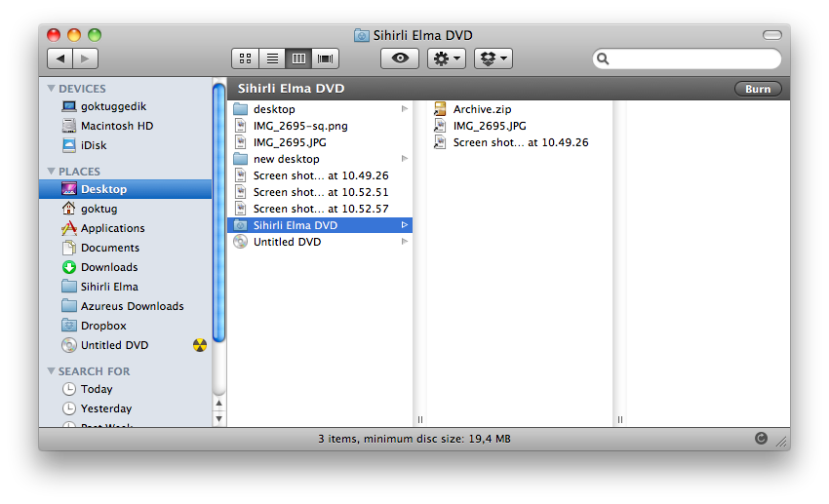Click the burn icon beside Untitled DVD
This screenshot has width=829, height=504.
[199, 345]
